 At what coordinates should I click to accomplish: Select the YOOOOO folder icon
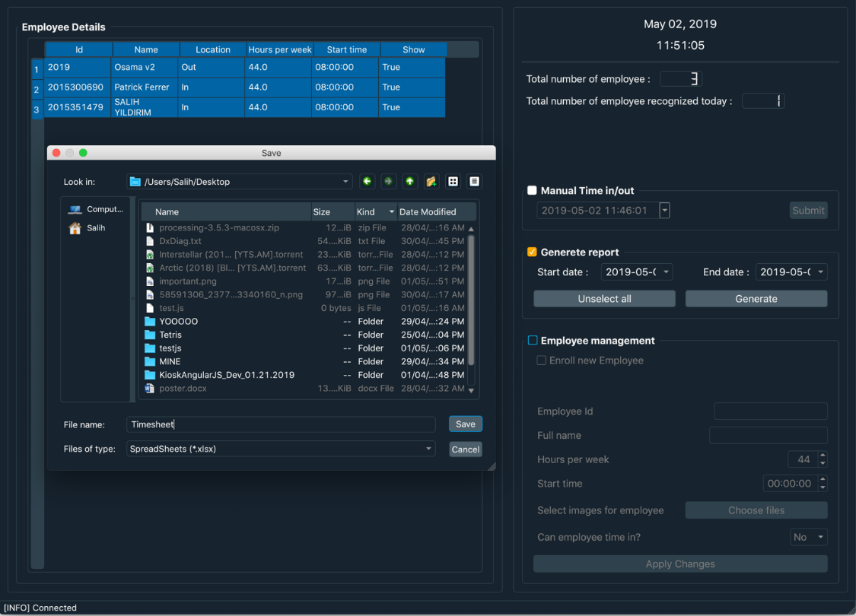pyautogui.click(x=150, y=322)
